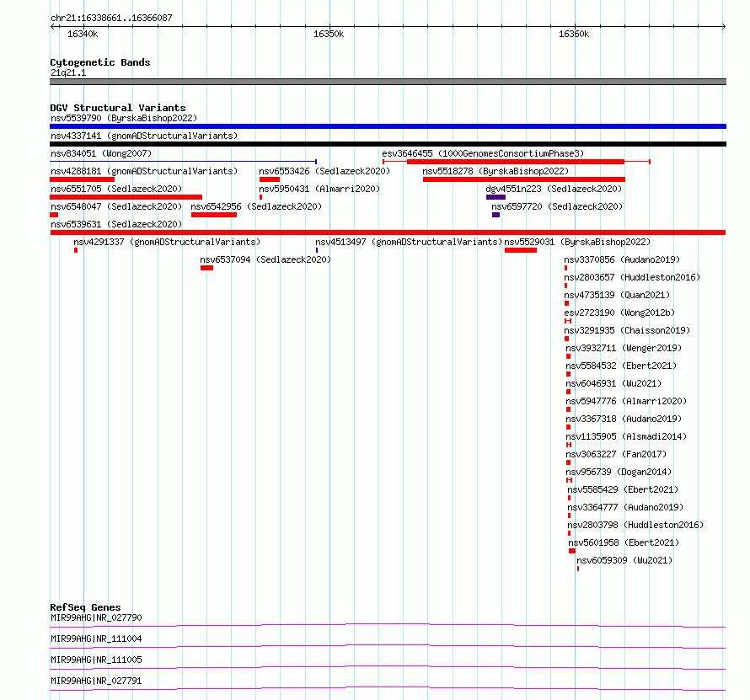Click nsv6597720 (Sedlazeck2020) label

(x=557, y=206)
